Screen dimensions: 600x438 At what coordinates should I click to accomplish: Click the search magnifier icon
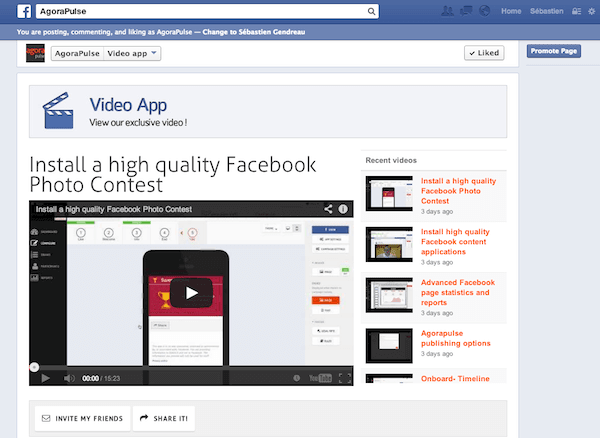coord(371,11)
